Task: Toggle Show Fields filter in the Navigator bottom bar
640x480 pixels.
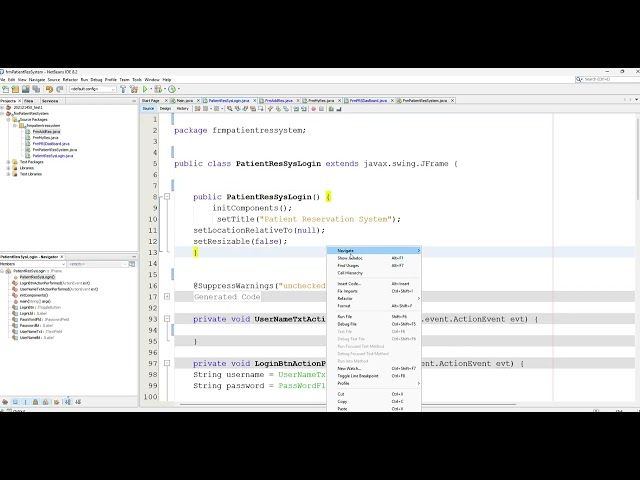Action: tap(15, 402)
